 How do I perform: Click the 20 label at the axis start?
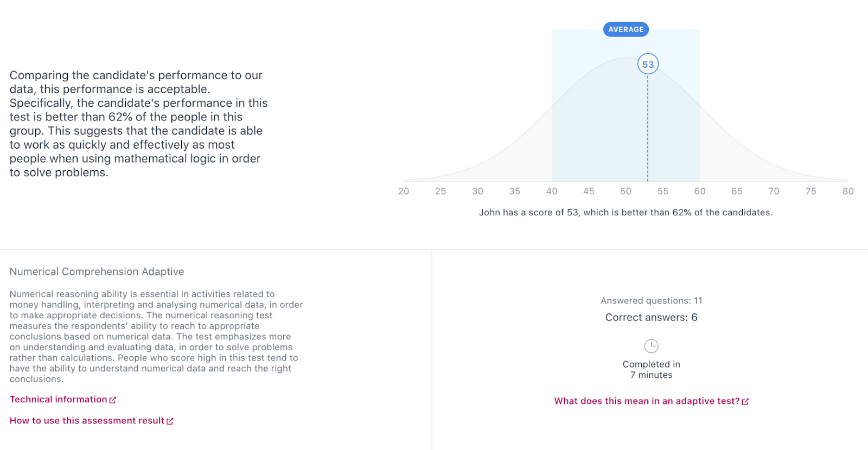(404, 191)
